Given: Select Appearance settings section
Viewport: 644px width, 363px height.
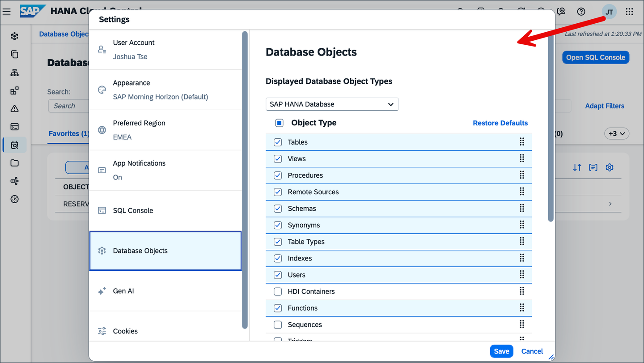Looking at the screenshot, I should [165, 90].
